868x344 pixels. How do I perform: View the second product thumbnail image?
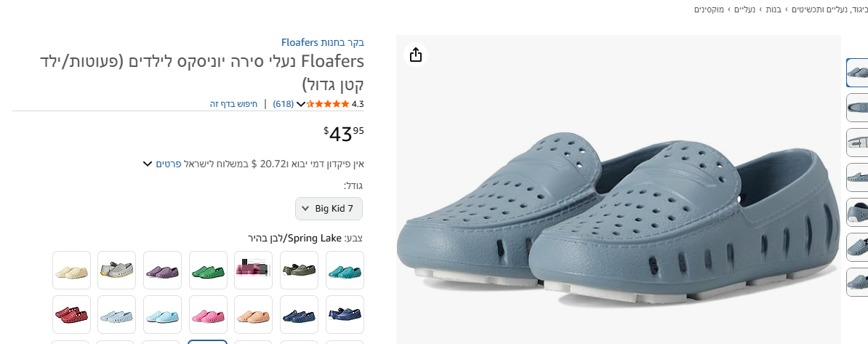pos(858,108)
